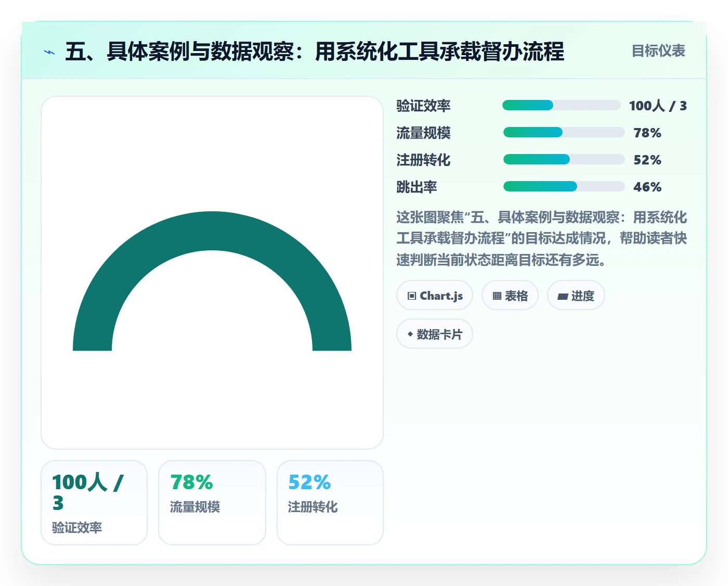Click the 78% value right of the progress bar
This screenshot has height=586, width=728.
(x=647, y=133)
